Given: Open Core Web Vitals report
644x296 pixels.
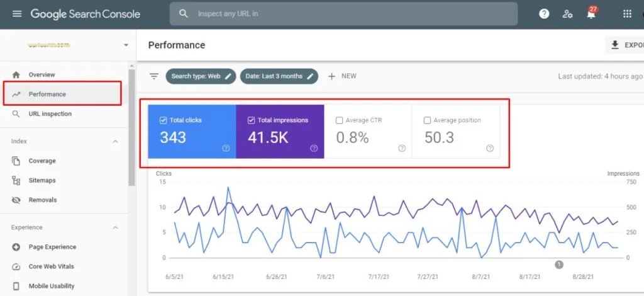Looking at the screenshot, I should pyautogui.click(x=52, y=266).
